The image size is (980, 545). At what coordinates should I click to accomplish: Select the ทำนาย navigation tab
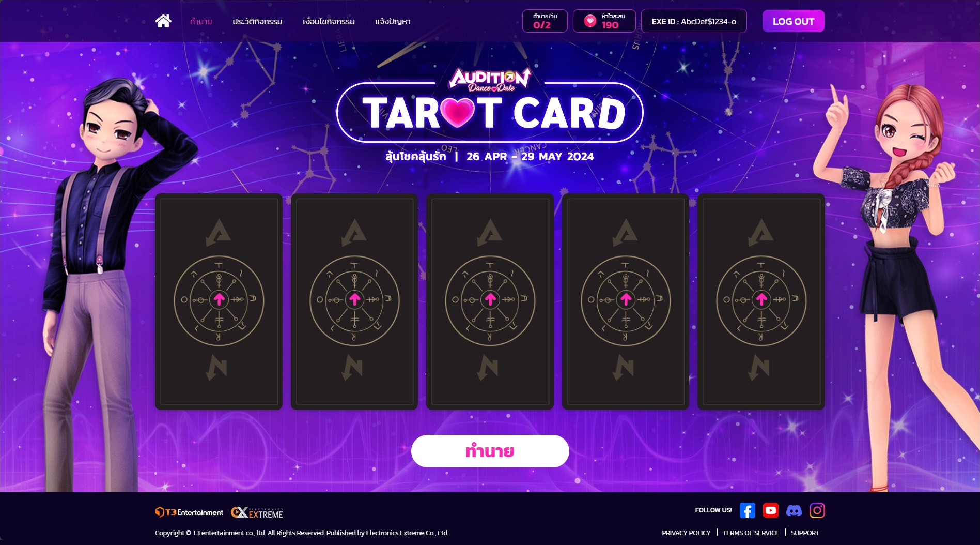(201, 21)
